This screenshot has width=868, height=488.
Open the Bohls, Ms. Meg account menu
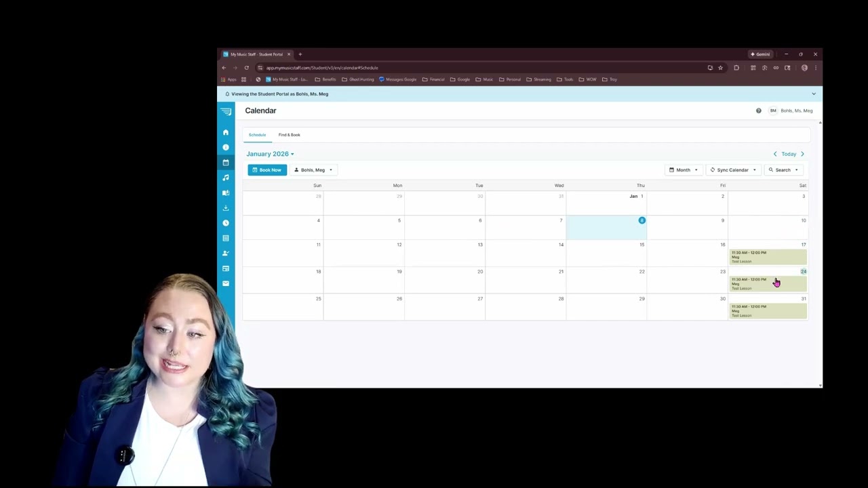click(791, 110)
